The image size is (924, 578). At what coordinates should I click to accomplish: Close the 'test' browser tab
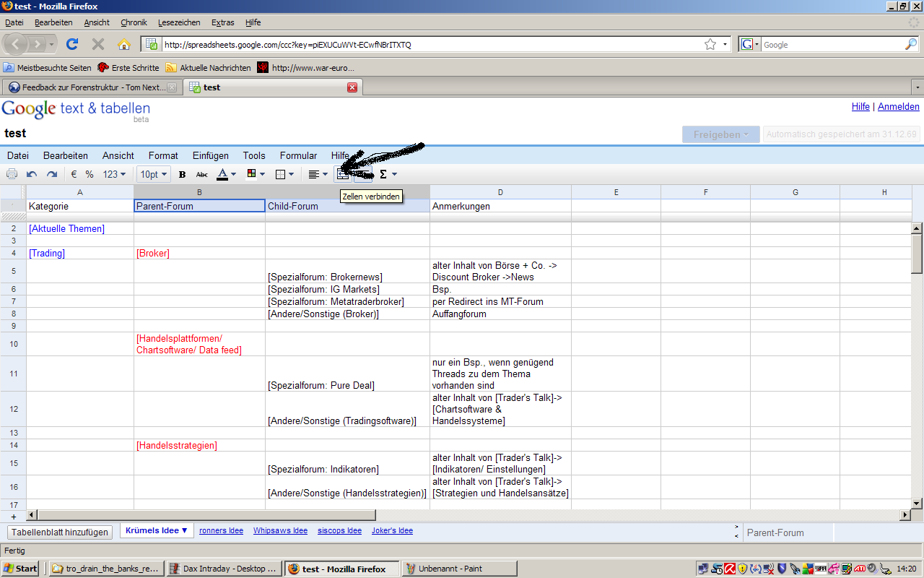click(352, 87)
